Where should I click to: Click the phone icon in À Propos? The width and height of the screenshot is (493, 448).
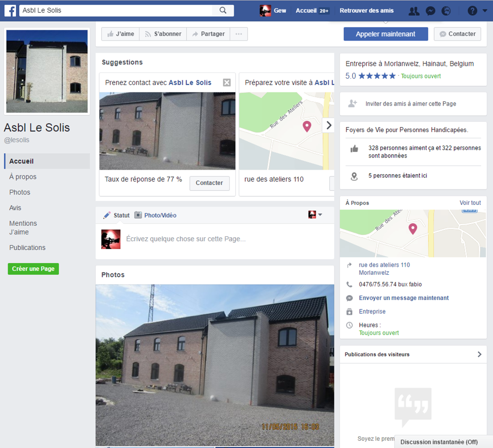tap(349, 284)
